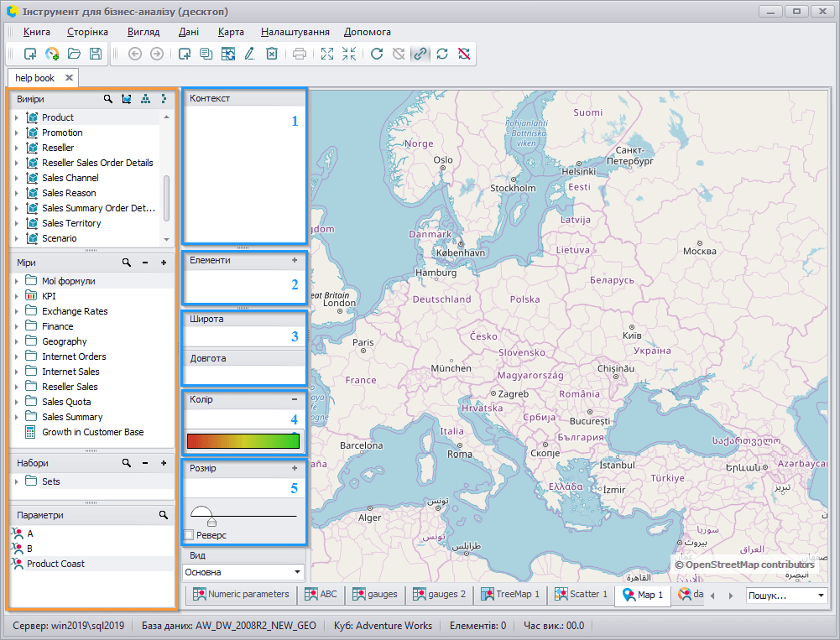Click the full screen expand arrows icon
The width and height of the screenshot is (840, 640).
(326, 54)
